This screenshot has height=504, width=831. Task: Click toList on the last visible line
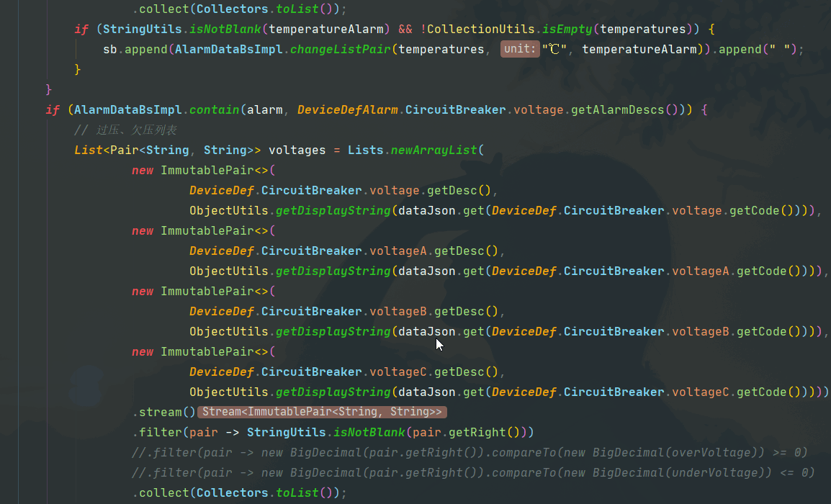coord(297,492)
